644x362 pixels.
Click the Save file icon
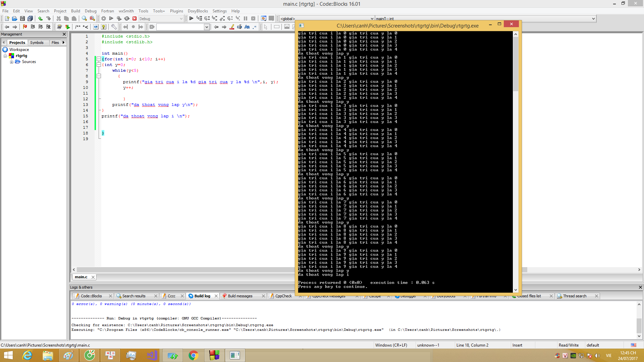22,19
